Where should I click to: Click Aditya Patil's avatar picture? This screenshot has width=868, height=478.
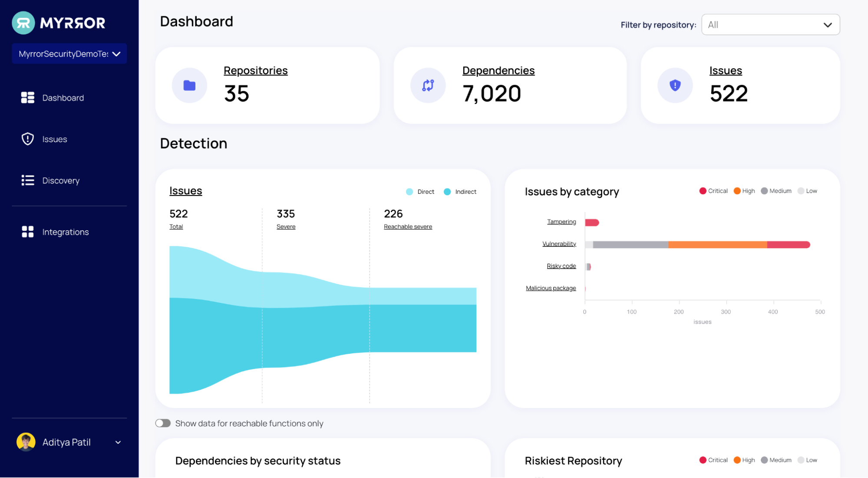tap(26, 442)
